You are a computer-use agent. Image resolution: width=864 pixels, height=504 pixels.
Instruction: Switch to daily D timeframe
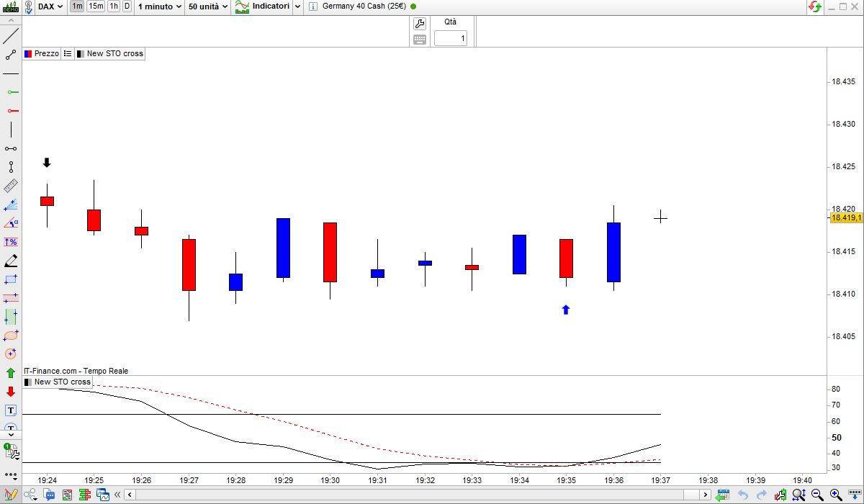[127, 6]
